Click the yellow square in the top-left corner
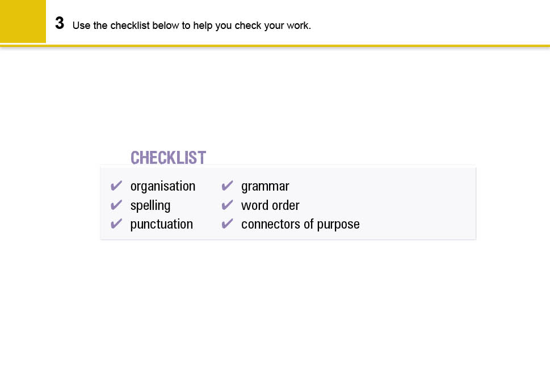Image resolution: width=550 pixels, height=392 pixels. [23, 21]
